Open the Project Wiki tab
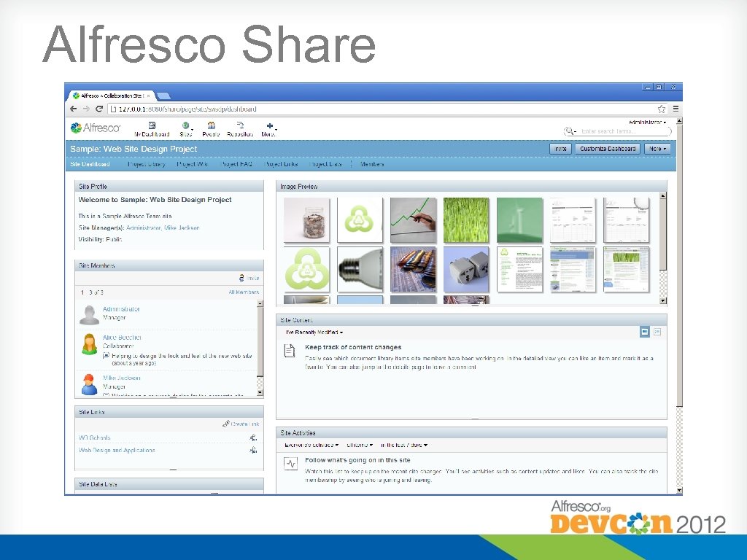Image resolution: width=747 pixels, height=560 pixels. coord(193,164)
